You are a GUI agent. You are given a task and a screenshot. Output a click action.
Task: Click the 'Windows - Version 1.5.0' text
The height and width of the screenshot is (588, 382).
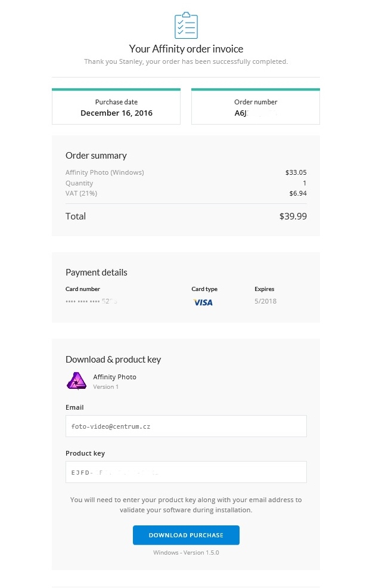(186, 553)
